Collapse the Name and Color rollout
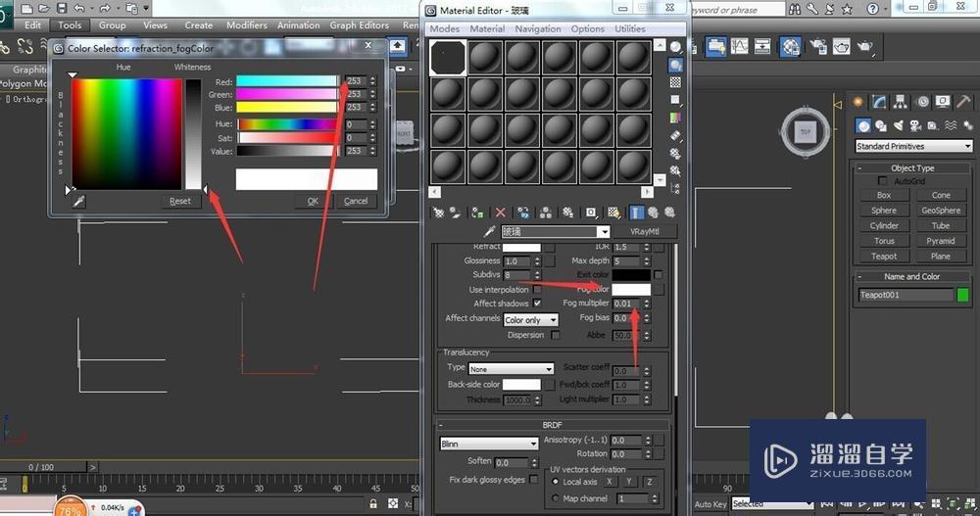This screenshot has height=516, width=980. tap(912, 276)
